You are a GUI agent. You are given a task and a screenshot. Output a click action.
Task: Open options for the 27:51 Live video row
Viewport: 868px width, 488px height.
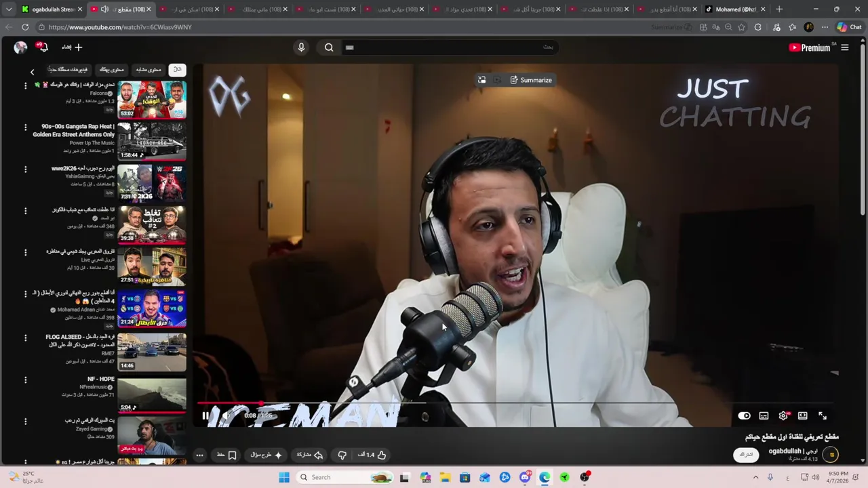click(26, 252)
